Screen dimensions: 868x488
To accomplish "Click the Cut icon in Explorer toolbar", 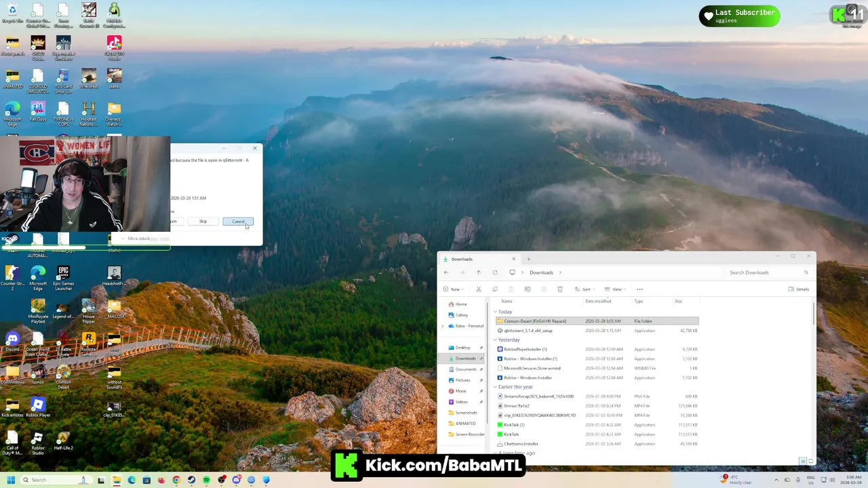I will pos(478,289).
